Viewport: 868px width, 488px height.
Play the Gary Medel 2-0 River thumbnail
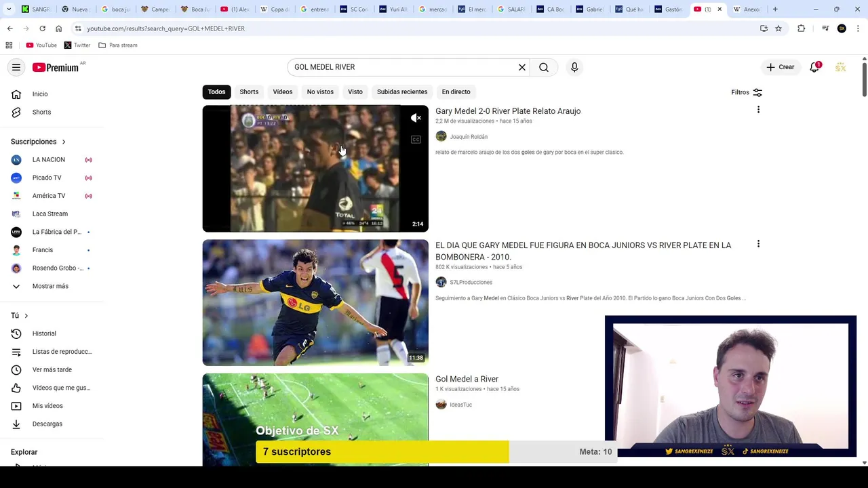pos(315,169)
